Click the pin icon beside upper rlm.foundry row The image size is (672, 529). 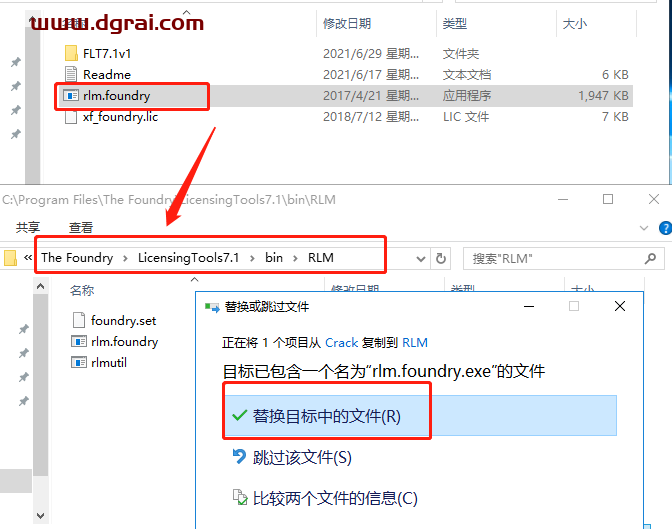(x=16, y=110)
